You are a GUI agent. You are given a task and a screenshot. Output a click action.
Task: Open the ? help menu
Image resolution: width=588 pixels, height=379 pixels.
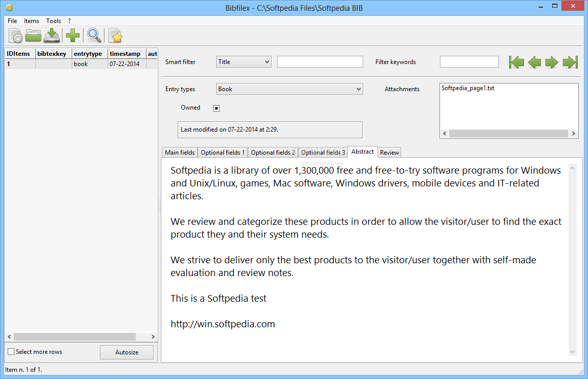(69, 21)
